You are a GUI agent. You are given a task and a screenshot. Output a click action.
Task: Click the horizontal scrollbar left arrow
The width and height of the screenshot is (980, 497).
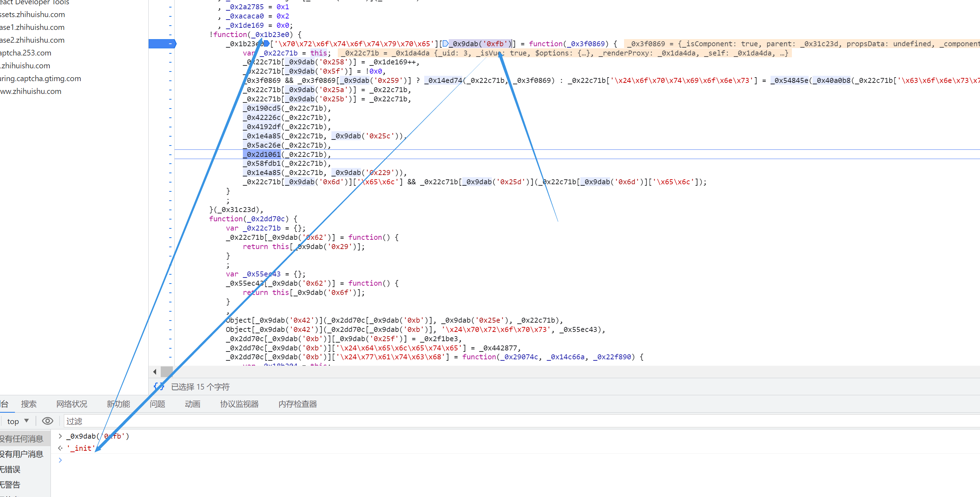pos(154,371)
